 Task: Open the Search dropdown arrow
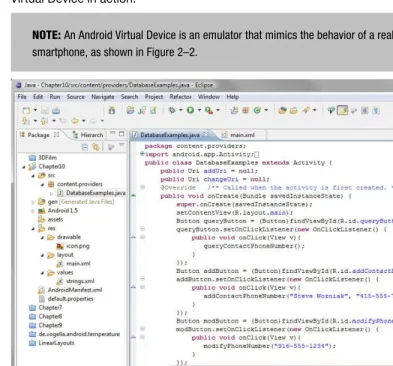point(314,110)
